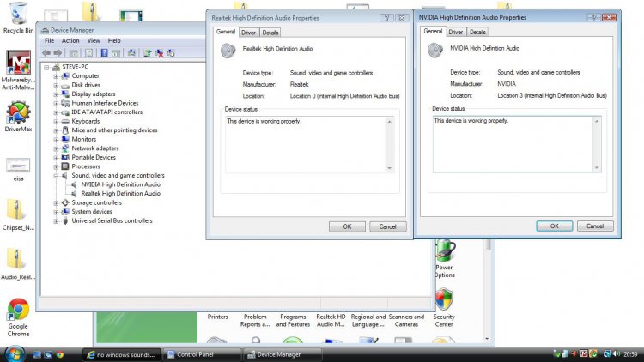Collapse Sound, video and game controllers node

coord(56,176)
